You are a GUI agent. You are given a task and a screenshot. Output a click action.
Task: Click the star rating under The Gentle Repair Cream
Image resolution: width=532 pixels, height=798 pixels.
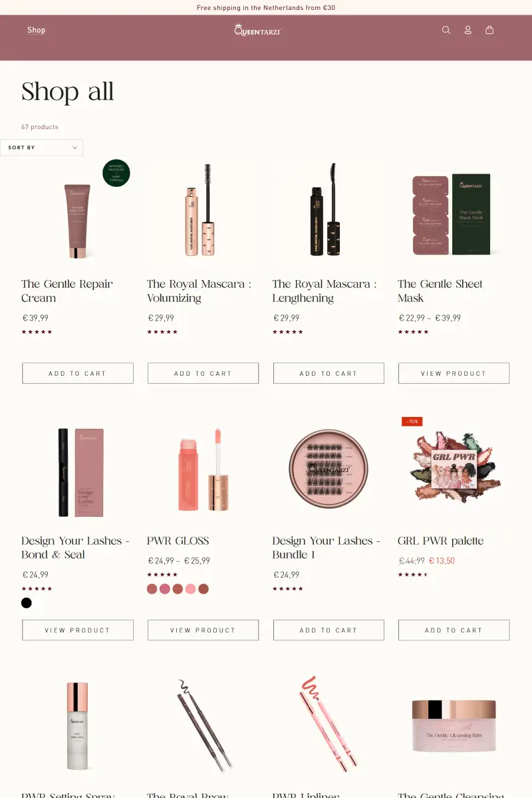pyautogui.click(x=37, y=332)
